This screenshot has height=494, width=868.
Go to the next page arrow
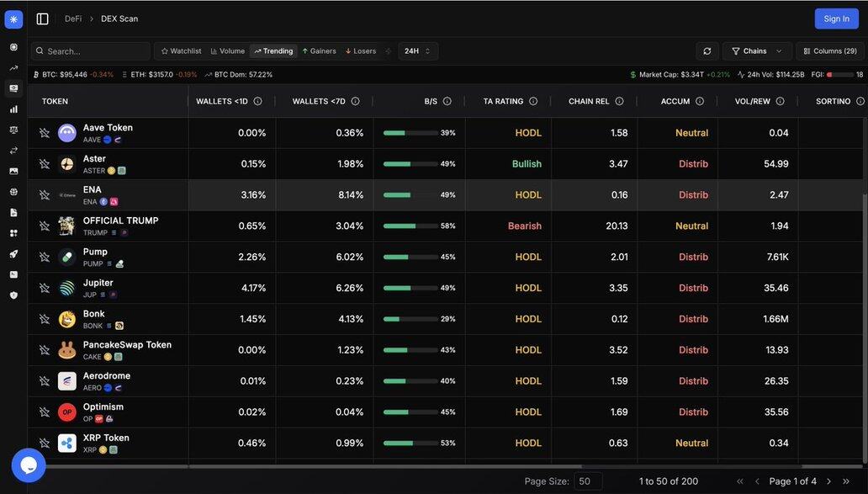click(828, 481)
